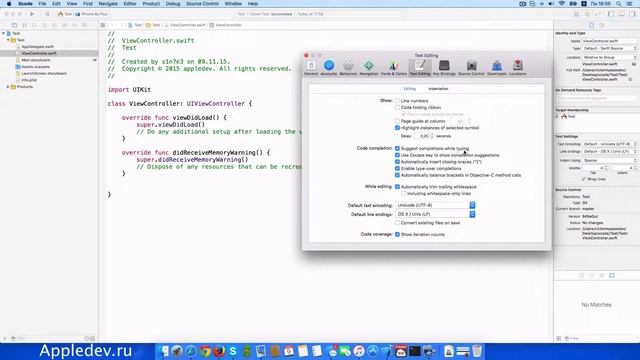Show the Quick Help inspector icon
This screenshot has width=640, height=360.
coord(602,25)
